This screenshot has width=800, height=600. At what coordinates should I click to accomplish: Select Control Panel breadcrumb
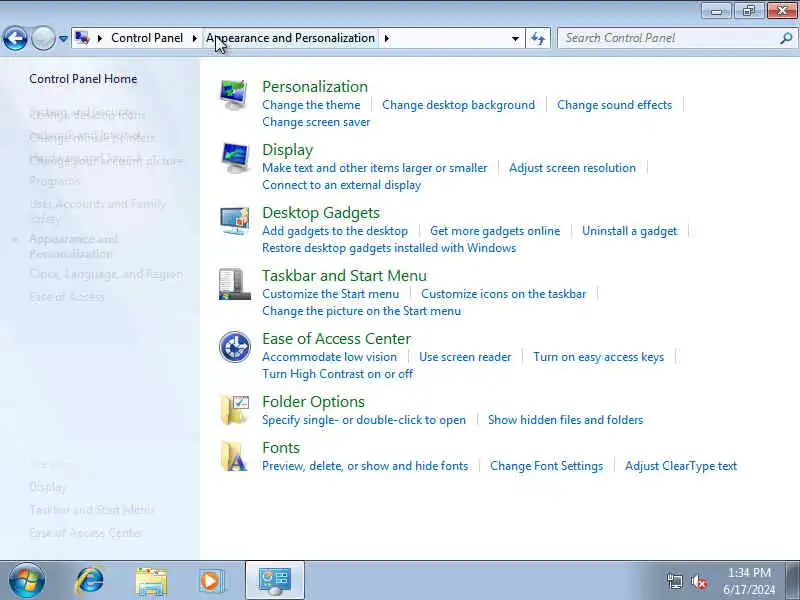(x=147, y=38)
